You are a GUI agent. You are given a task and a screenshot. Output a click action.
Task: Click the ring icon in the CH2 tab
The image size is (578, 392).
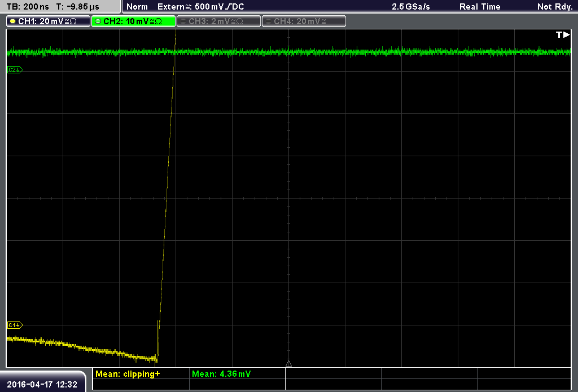pyautogui.click(x=98, y=21)
